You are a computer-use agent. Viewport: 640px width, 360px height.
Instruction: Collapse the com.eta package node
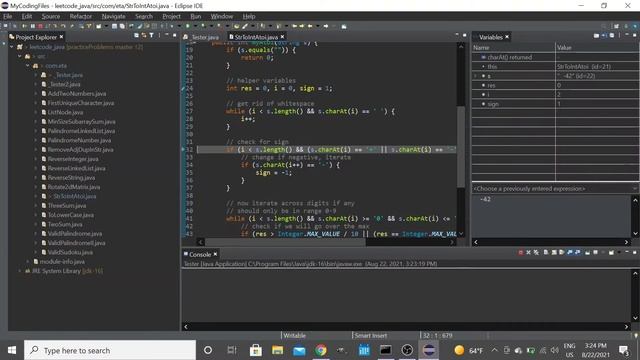[x=27, y=66]
